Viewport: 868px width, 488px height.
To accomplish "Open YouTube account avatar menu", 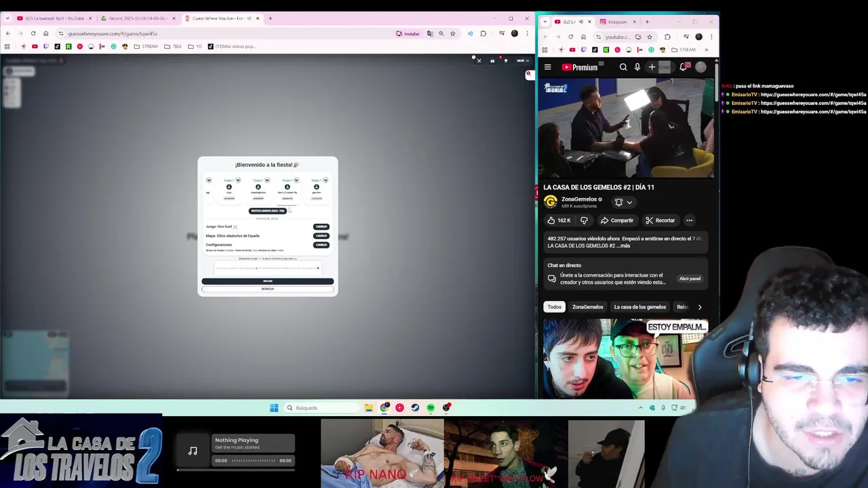I will pyautogui.click(x=701, y=67).
